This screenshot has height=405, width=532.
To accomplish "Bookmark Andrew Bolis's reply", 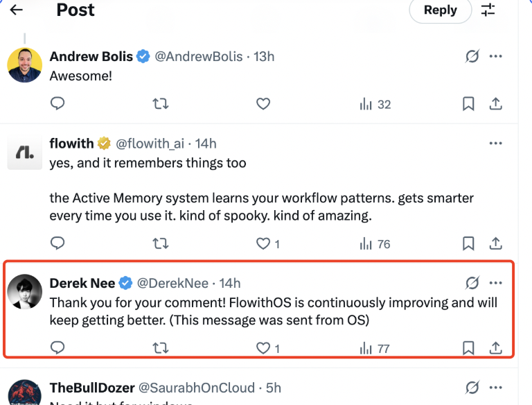I will click(468, 104).
